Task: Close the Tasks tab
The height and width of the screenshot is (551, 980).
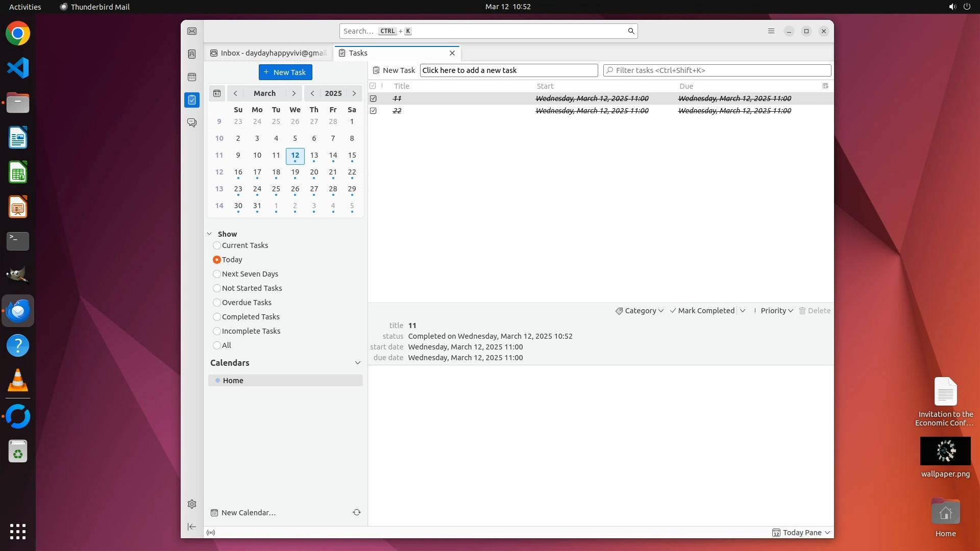Action: coord(452,53)
